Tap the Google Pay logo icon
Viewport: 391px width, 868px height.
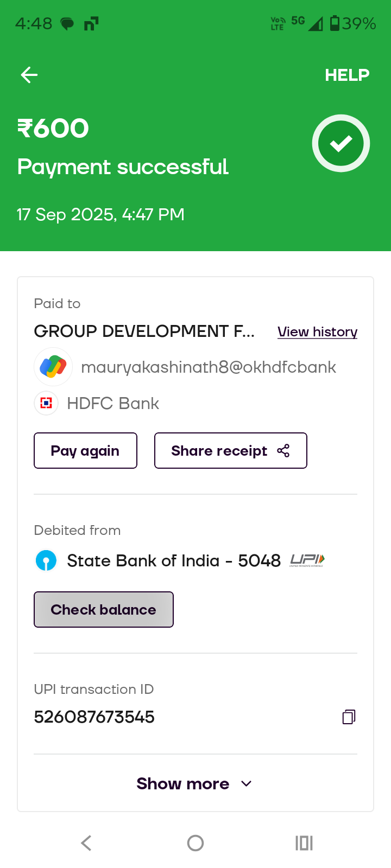(x=53, y=367)
